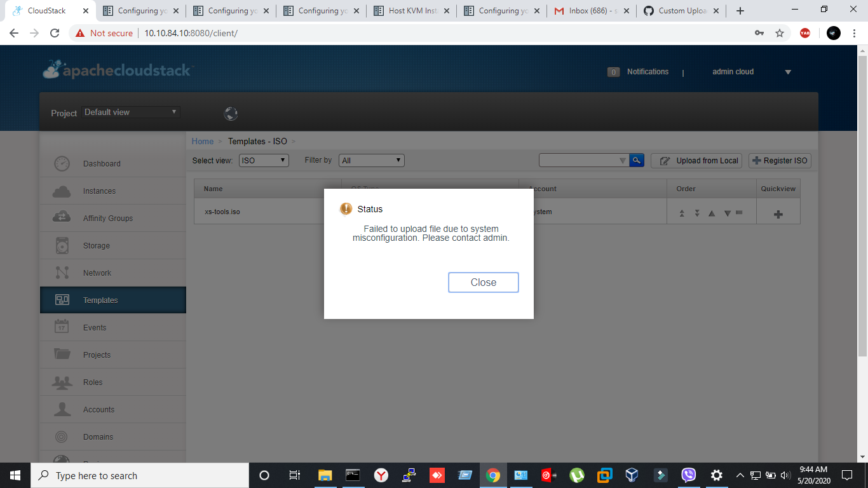Viewport: 868px width, 488px height.
Task: Move xs-tools.iso up one position
Action: [711, 212]
